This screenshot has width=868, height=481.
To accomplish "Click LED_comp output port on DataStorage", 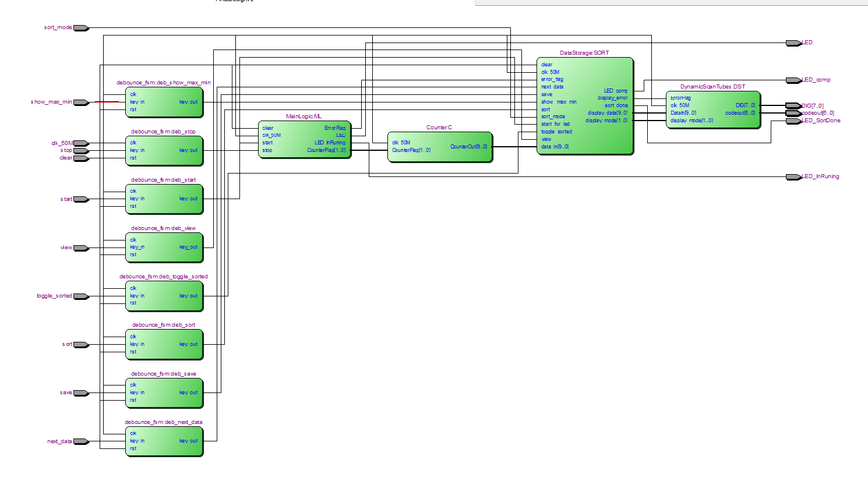I will [x=616, y=91].
